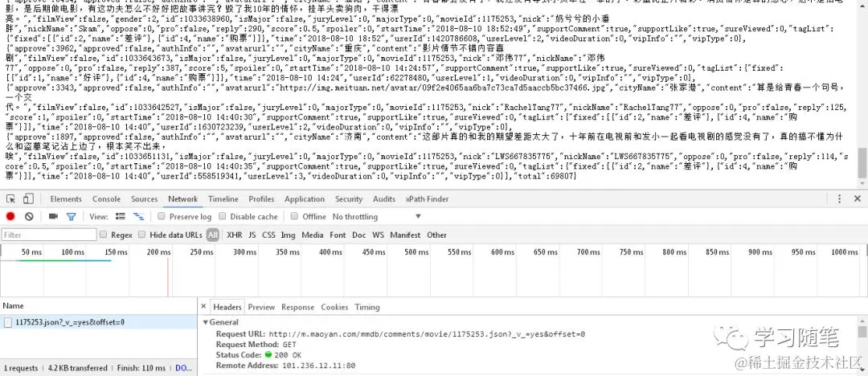Screen dimensions: 868x376
Task: Click the Name column header
Action: tap(98, 305)
